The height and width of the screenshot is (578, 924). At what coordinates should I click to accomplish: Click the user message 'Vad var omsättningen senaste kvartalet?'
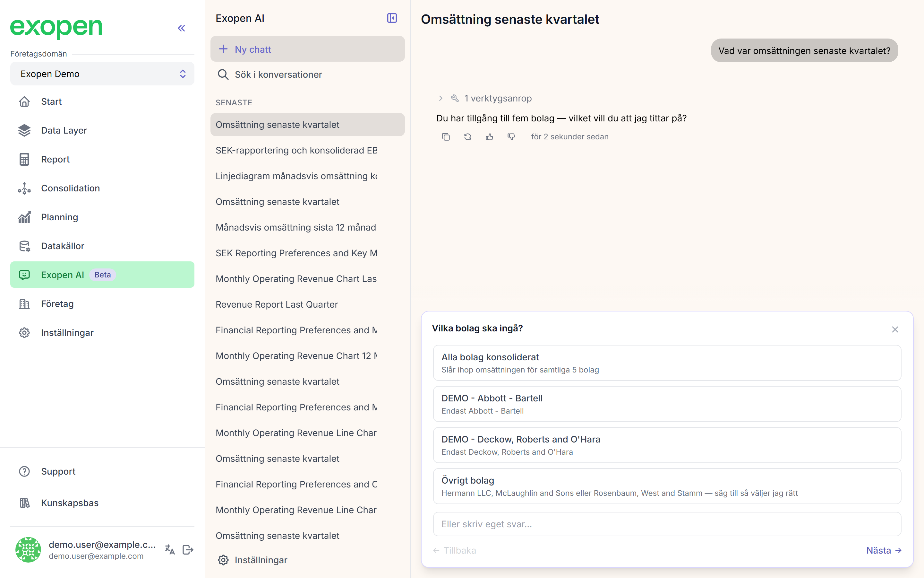(804, 50)
